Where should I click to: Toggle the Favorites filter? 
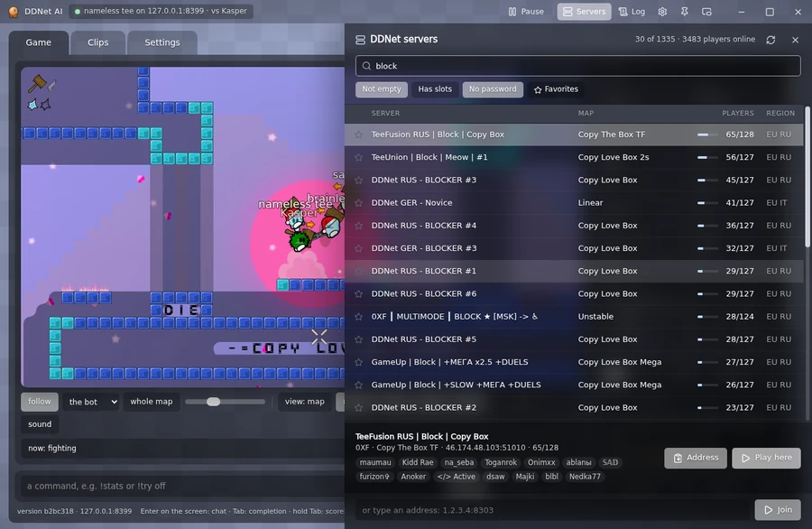click(x=556, y=89)
